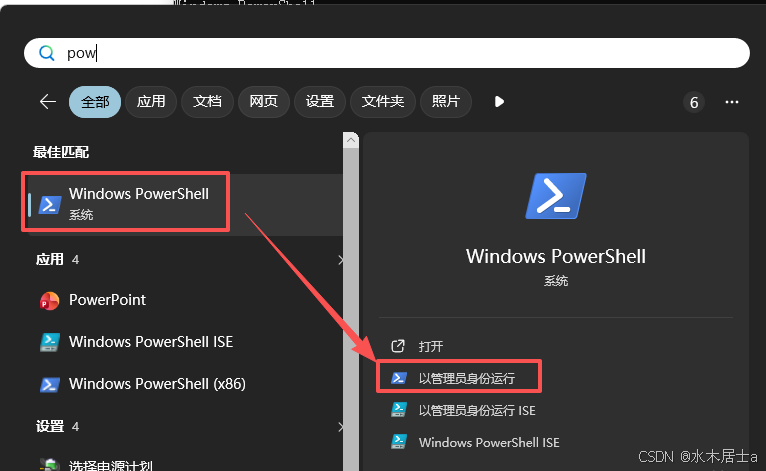Image resolution: width=766 pixels, height=471 pixels.
Task: Click large PowerShell logo in preview pane
Action: click(556, 196)
